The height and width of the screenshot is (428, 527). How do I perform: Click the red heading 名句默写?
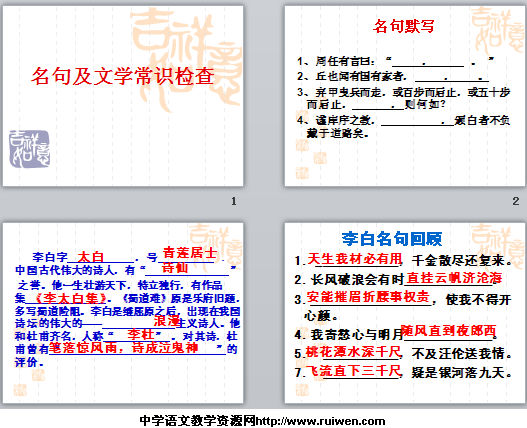(403, 26)
